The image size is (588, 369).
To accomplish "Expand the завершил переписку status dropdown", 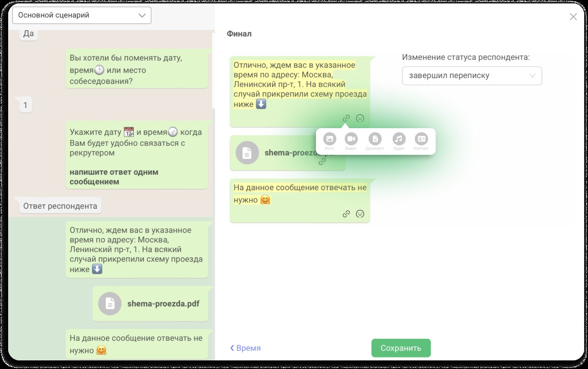I will (x=472, y=76).
